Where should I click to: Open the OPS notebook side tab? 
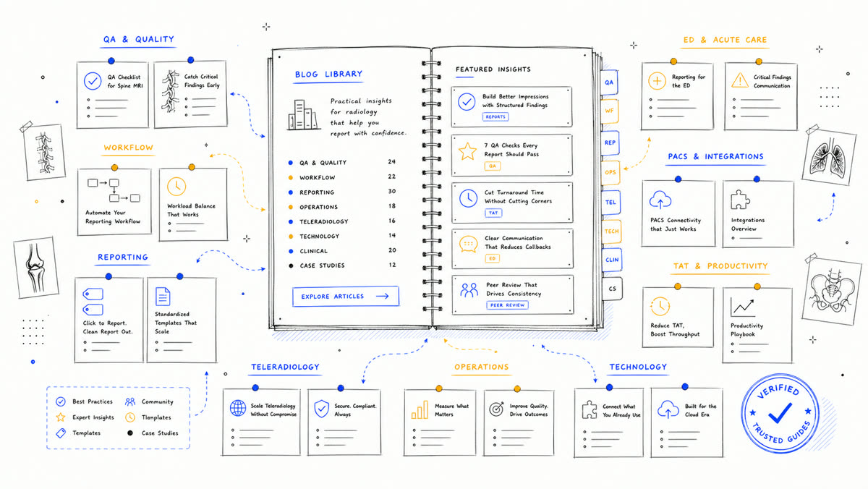611,172
